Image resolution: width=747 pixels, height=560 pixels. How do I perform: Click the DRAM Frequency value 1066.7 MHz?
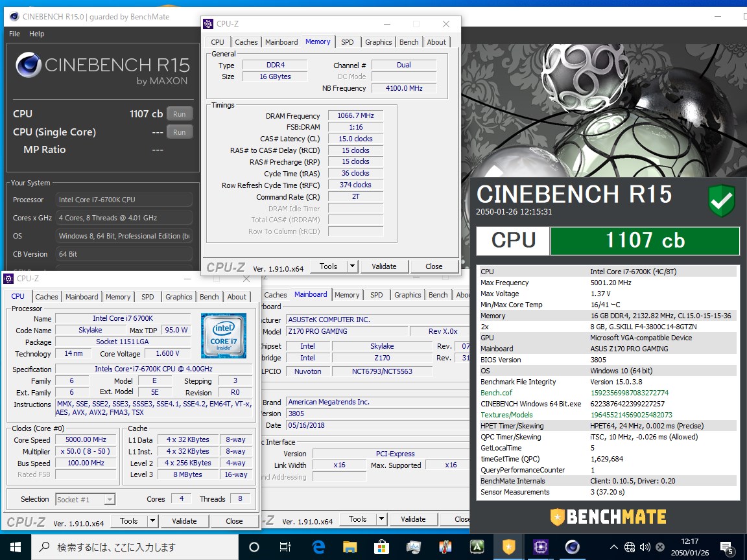click(355, 116)
